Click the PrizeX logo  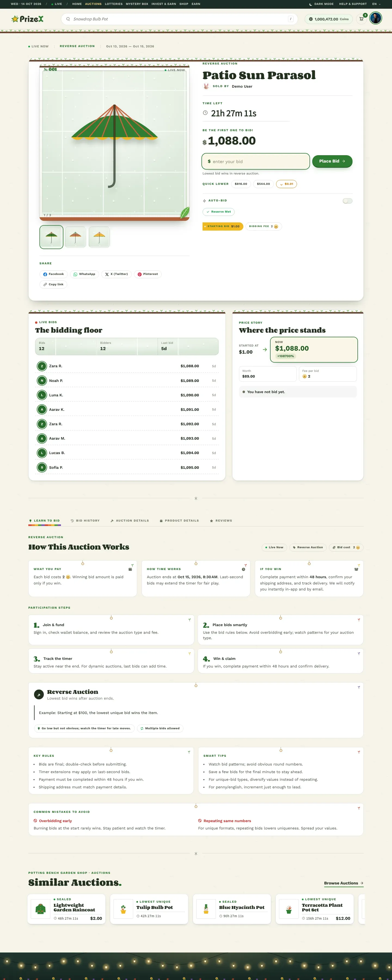tap(27, 19)
